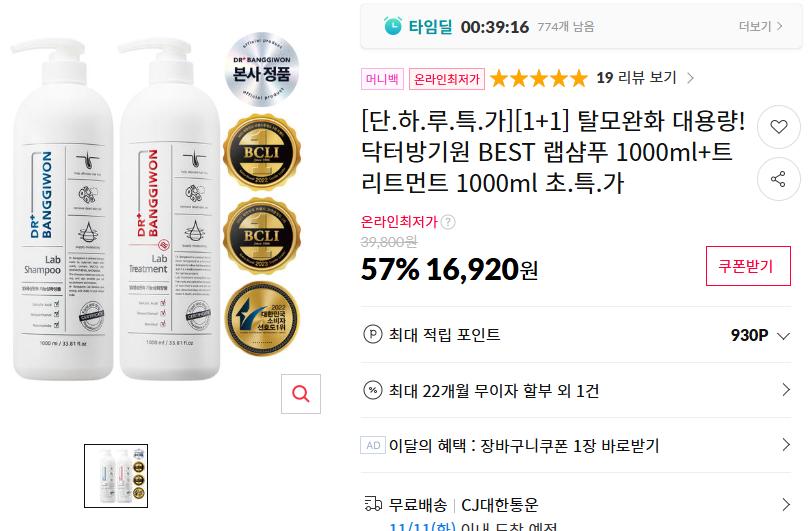Click 더보기 in the time deal banner
Screen dimensions: 810x531
pos(760,26)
